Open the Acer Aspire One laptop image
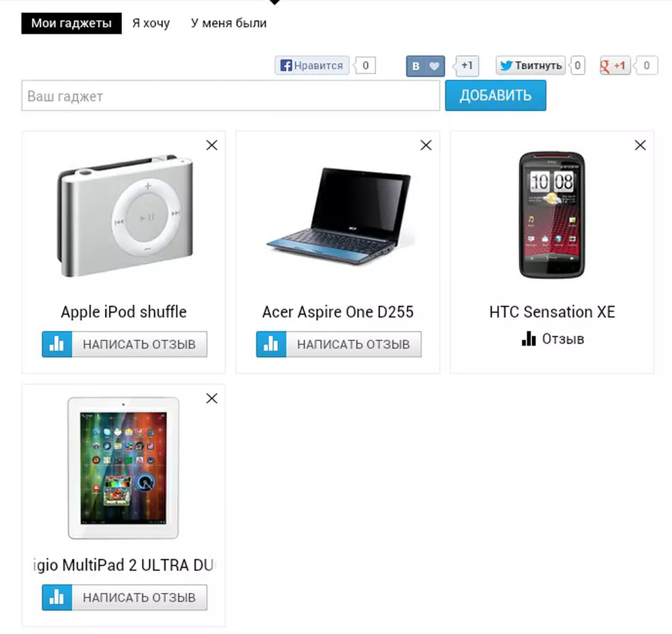Image resolution: width=672 pixels, height=634 pixels. (338, 216)
